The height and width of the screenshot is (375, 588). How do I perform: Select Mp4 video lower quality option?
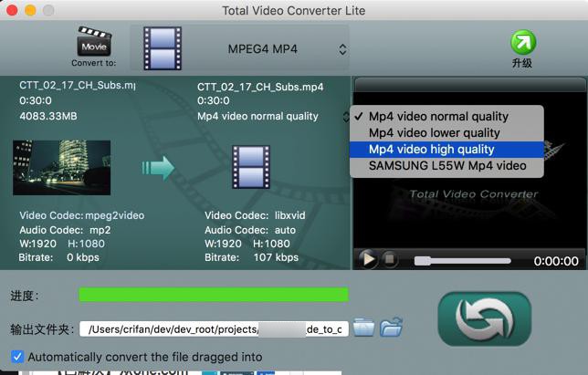[x=446, y=133]
